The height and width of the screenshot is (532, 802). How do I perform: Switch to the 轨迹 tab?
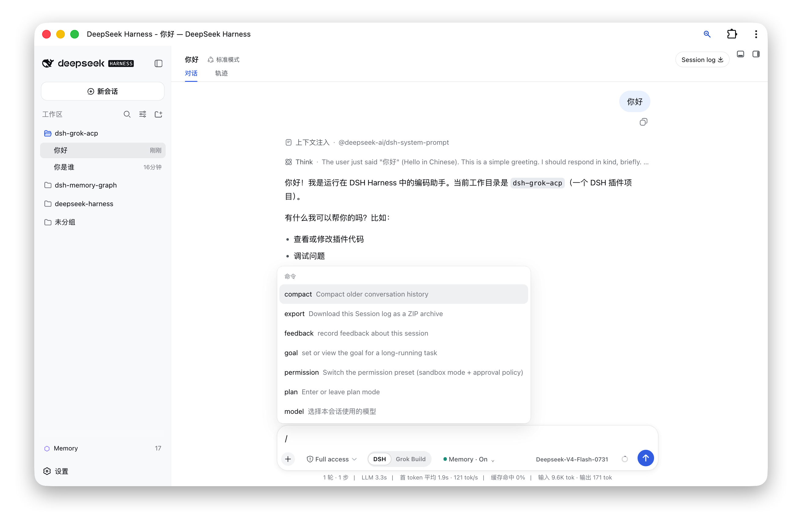[x=221, y=73]
